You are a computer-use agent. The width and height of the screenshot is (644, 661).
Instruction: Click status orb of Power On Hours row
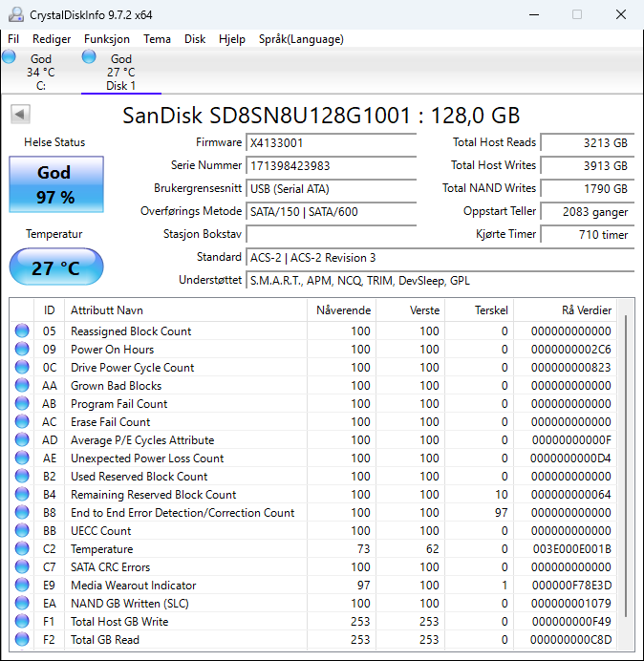[22, 349]
